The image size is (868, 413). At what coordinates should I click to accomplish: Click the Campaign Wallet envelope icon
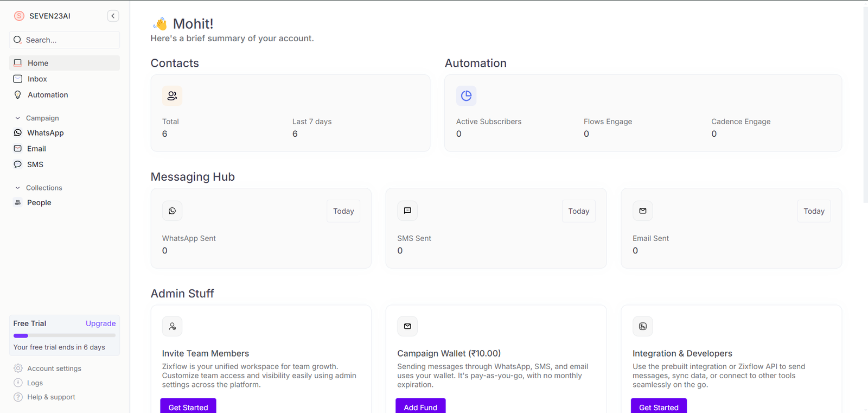point(407,326)
